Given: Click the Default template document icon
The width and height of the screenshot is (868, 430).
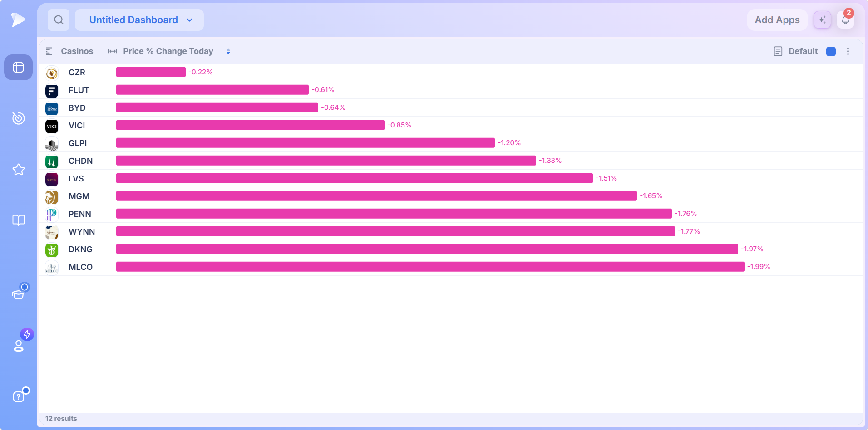Looking at the screenshot, I should click(x=778, y=51).
